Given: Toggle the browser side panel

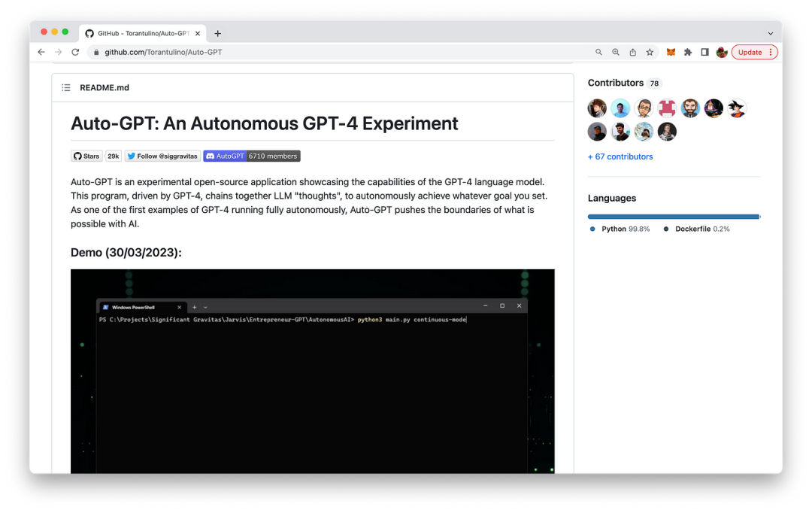Looking at the screenshot, I should point(704,53).
